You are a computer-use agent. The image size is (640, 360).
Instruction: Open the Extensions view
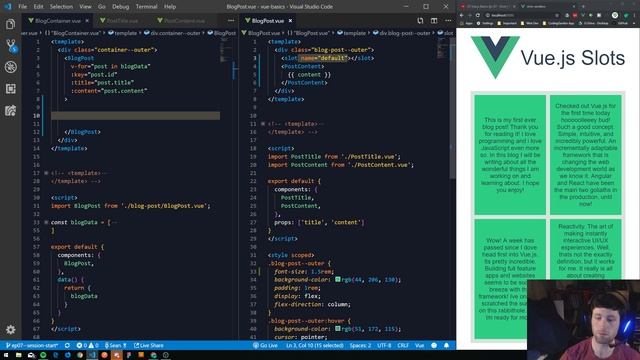pyautogui.click(x=11, y=89)
